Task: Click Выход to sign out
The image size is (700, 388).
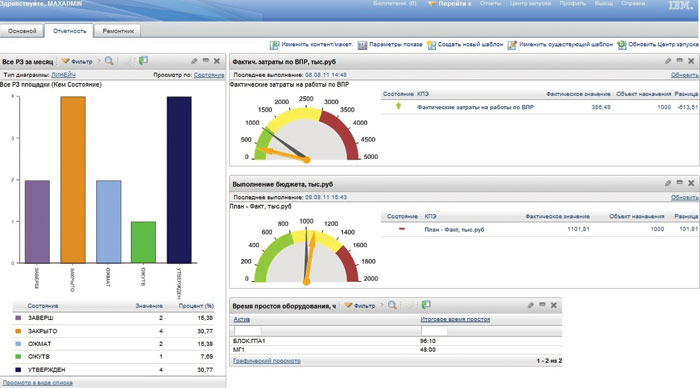Action: tap(604, 4)
